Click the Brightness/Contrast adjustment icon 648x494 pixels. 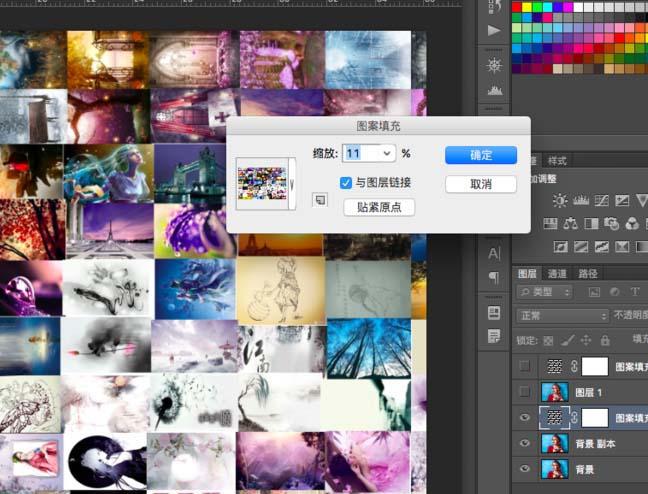tap(560, 201)
